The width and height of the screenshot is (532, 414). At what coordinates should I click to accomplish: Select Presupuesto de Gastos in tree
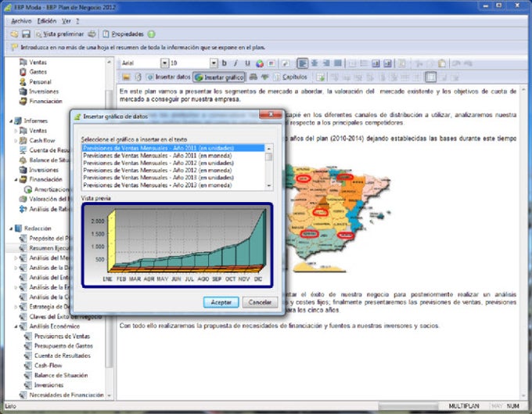click(63, 346)
